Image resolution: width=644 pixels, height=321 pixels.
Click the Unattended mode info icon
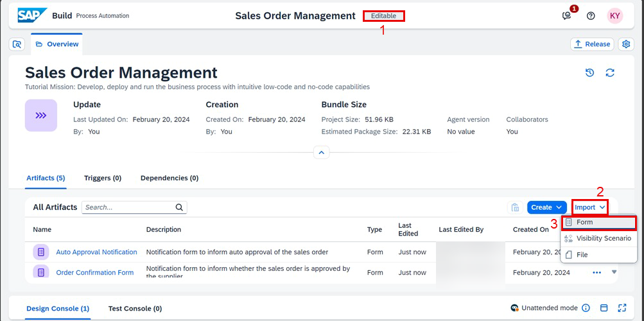tap(586, 308)
